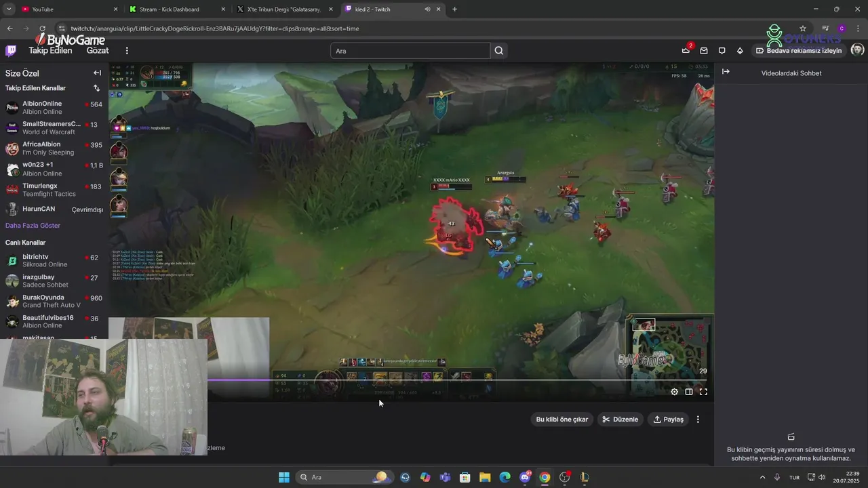Viewport: 868px width, 488px height.
Task: Open Microsoft Store from taskbar
Action: [x=465, y=477]
